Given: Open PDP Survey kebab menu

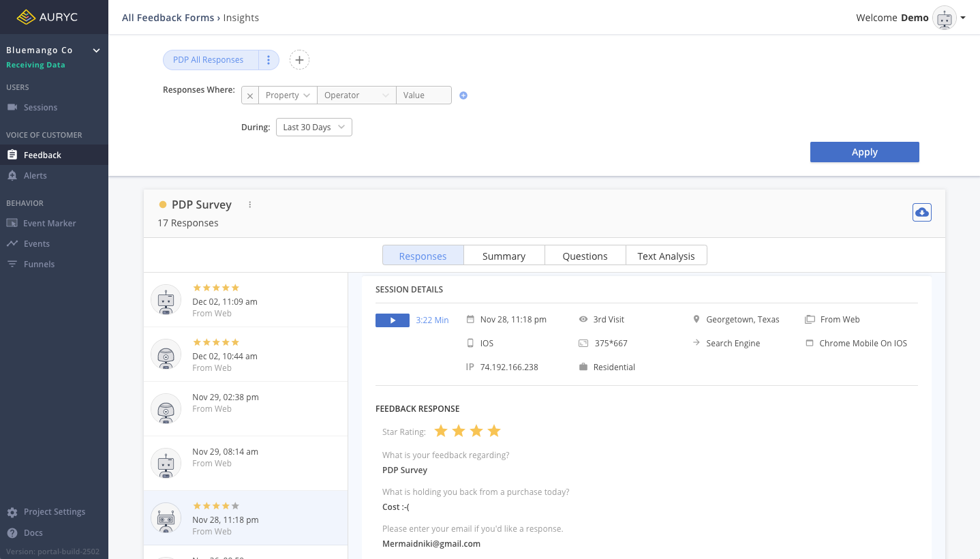Looking at the screenshot, I should click(250, 205).
